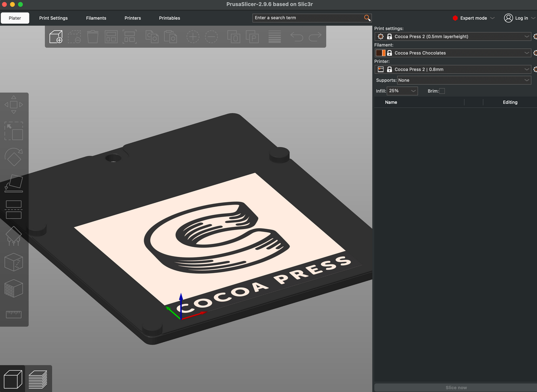Open the Printables tab
This screenshot has height=392, width=537.
tap(170, 18)
